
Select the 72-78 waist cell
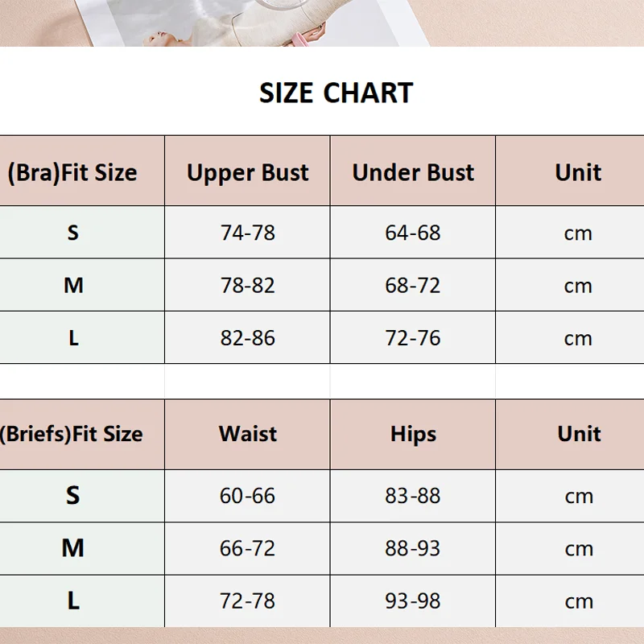(x=248, y=601)
